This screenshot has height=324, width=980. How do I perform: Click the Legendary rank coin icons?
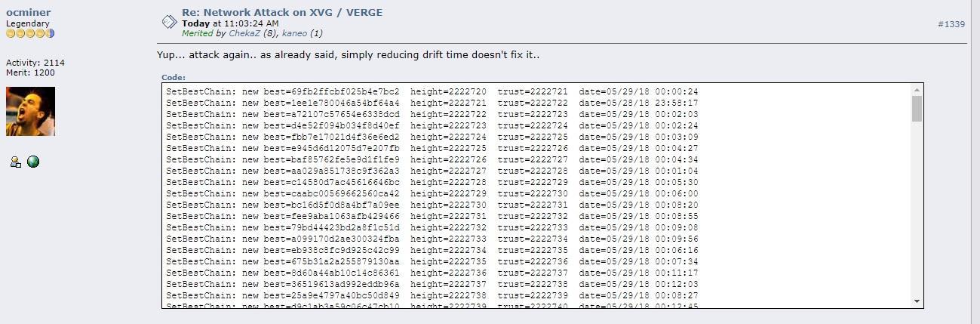point(30,33)
